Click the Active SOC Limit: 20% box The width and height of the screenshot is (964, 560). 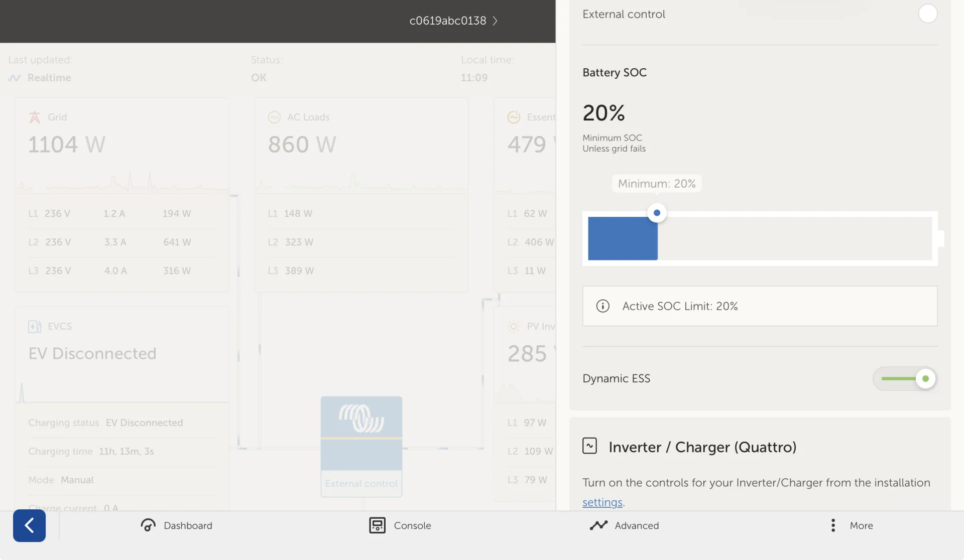click(x=760, y=306)
